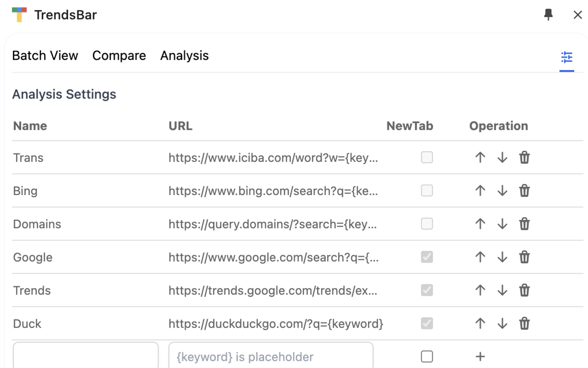588x368 pixels.
Task: Focus the URL field with keyword placeholder
Action: (x=271, y=356)
